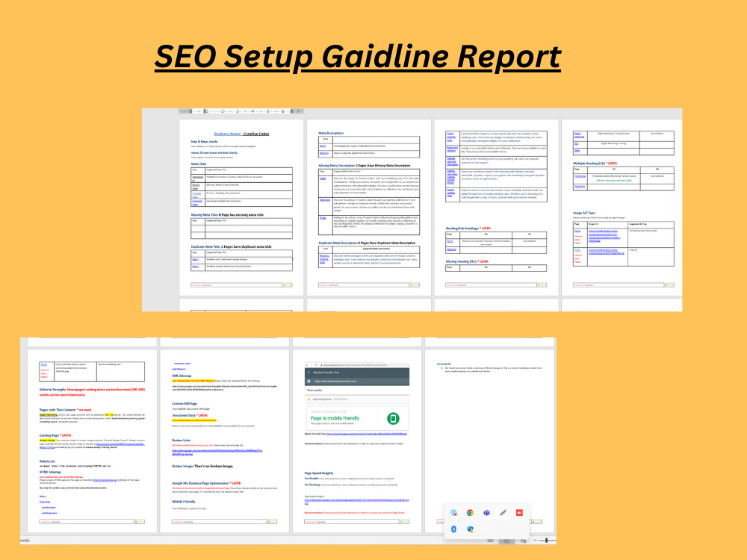Click 'Duplicate Meta Description: 6 Pages' heading

point(367,243)
